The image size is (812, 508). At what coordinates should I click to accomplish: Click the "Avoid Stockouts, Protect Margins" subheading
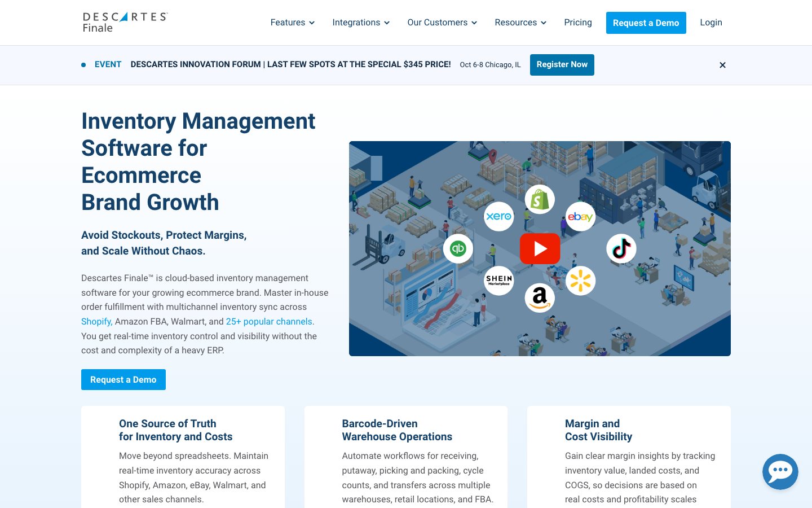point(164,243)
